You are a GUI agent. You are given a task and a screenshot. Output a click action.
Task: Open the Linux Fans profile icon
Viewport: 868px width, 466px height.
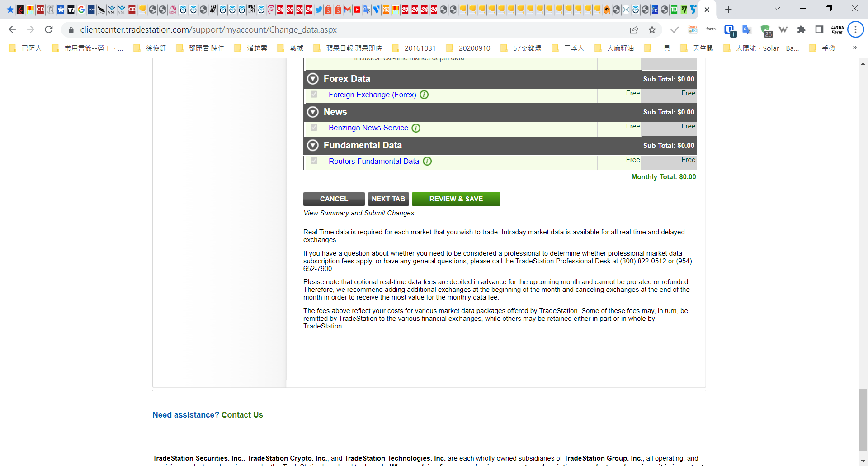837,30
